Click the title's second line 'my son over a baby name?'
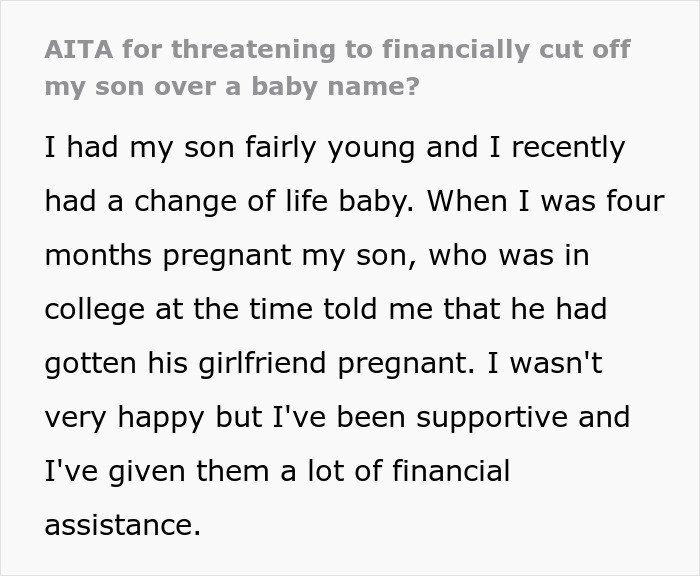Image resolution: width=700 pixels, height=576 pixels. 231,85
